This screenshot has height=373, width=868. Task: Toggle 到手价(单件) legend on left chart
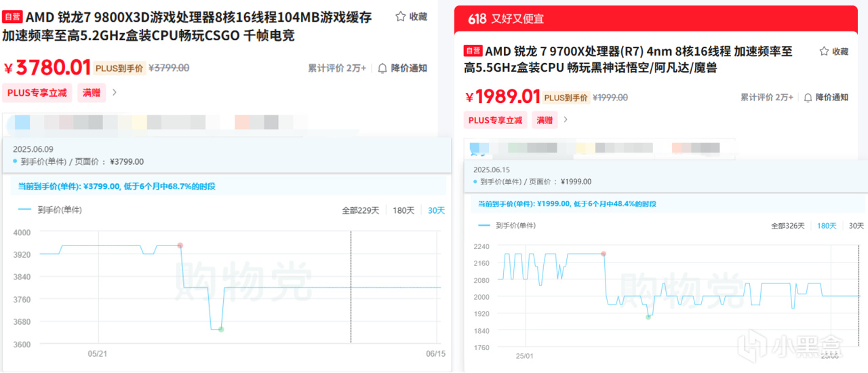pyautogui.click(x=50, y=210)
